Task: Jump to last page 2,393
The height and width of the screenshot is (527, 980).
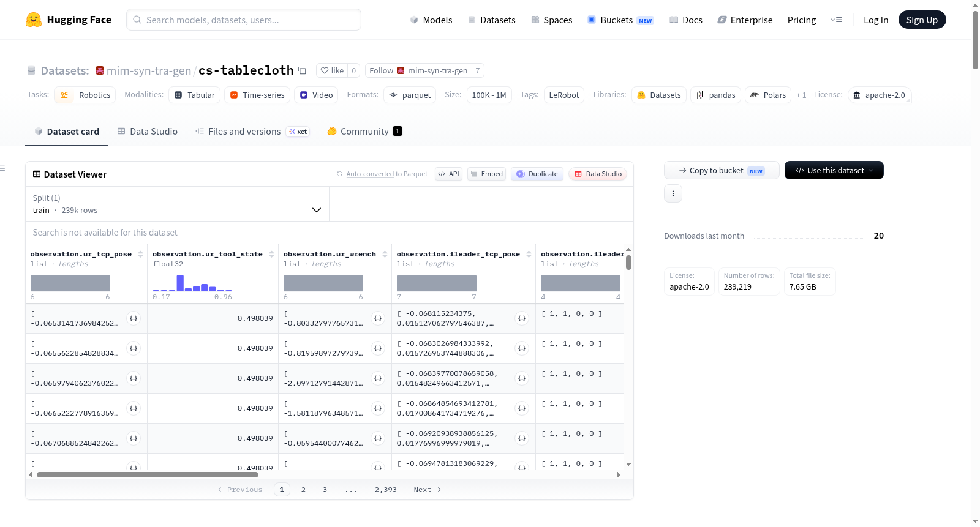Action: (386, 490)
